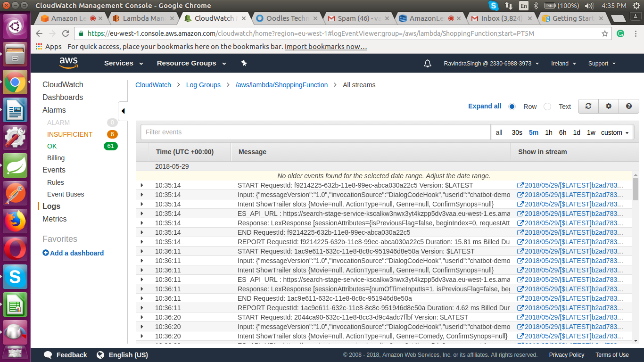Click the browser reload icon
This screenshot has width=644, height=362.
click(x=66, y=33)
